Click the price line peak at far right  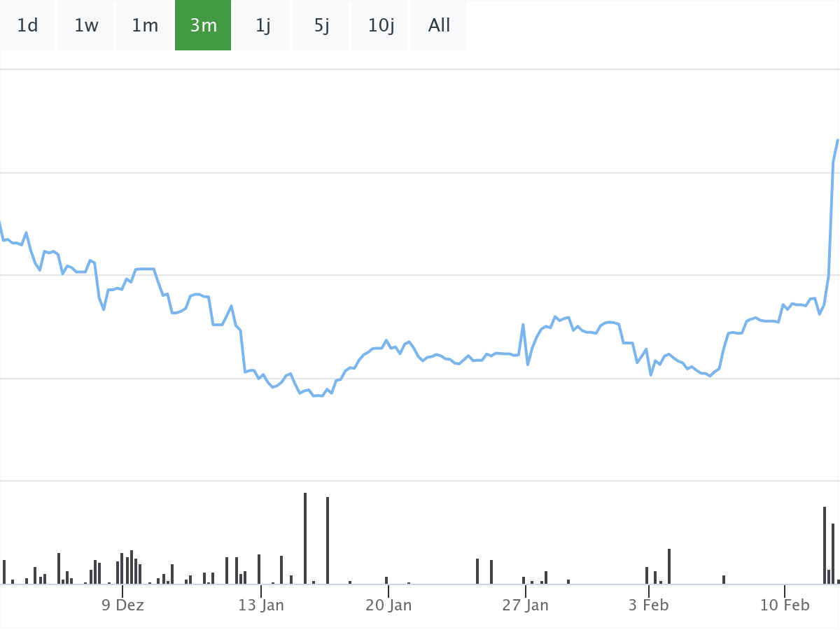pyautogui.click(x=837, y=141)
